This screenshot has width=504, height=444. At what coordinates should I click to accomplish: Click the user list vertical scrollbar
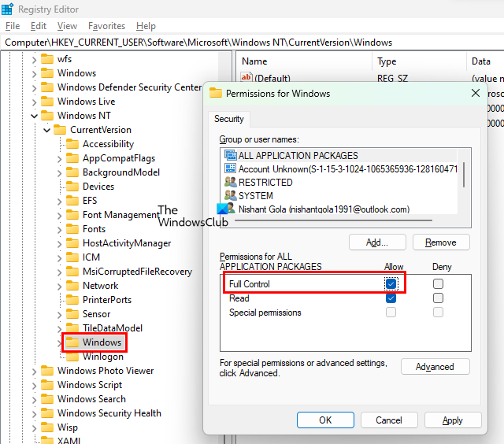click(x=464, y=175)
